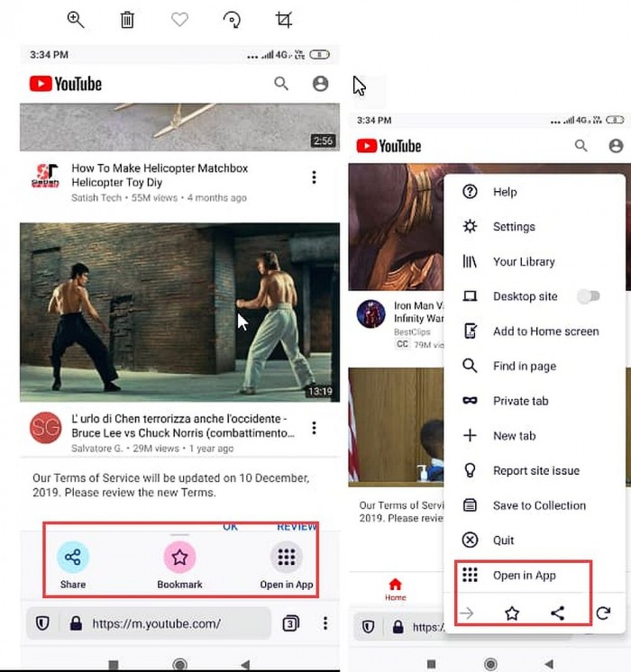
Task: Open the Bruce Lee fight video thumbnail
Action: point(179,313)
